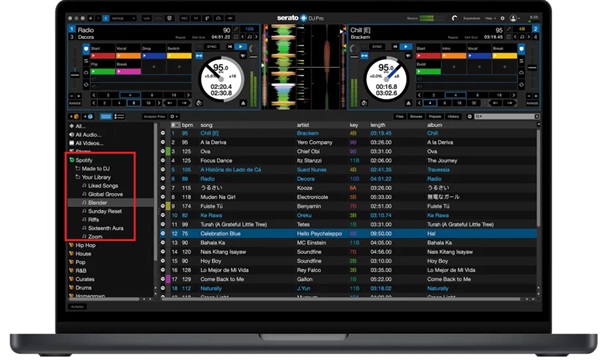This screenshot has width=600, height=360.
Task: Toggle the REC panel
Action: click(x=184, y=18)
